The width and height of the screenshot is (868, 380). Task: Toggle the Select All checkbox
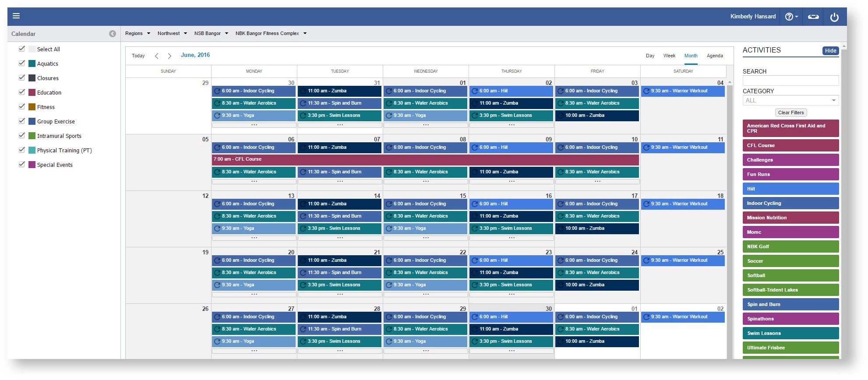pos(22,49)
